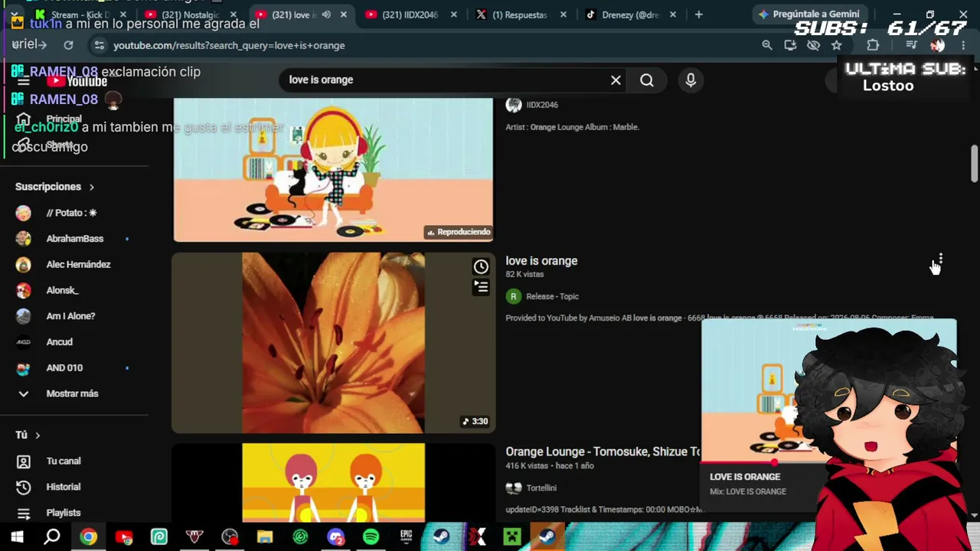Open Release - Topic channel link
Image resolution: width=980 pixels, height=551 pixels.
(x=553, y=296)
